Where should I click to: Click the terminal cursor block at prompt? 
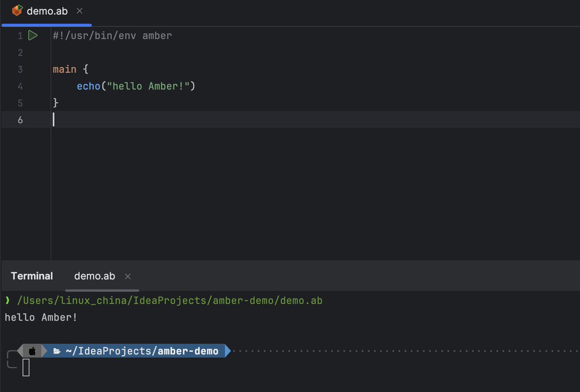pos(26,368)
